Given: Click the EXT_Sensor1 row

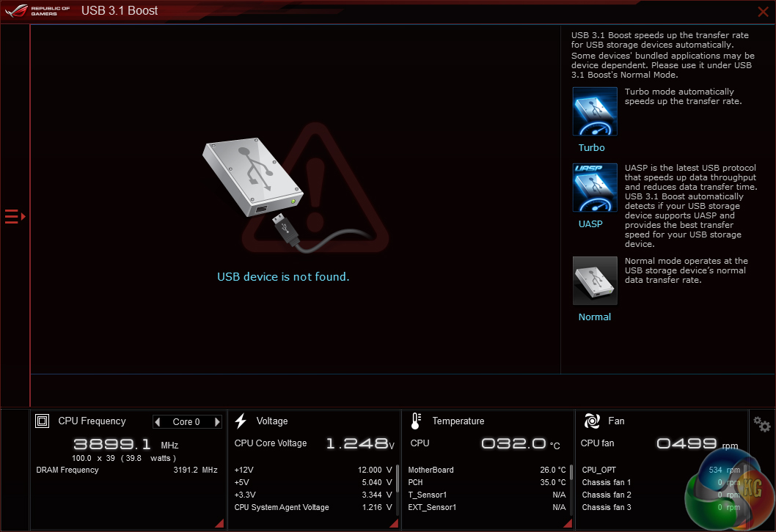Looking at the screenshot, I should (487, 507).
